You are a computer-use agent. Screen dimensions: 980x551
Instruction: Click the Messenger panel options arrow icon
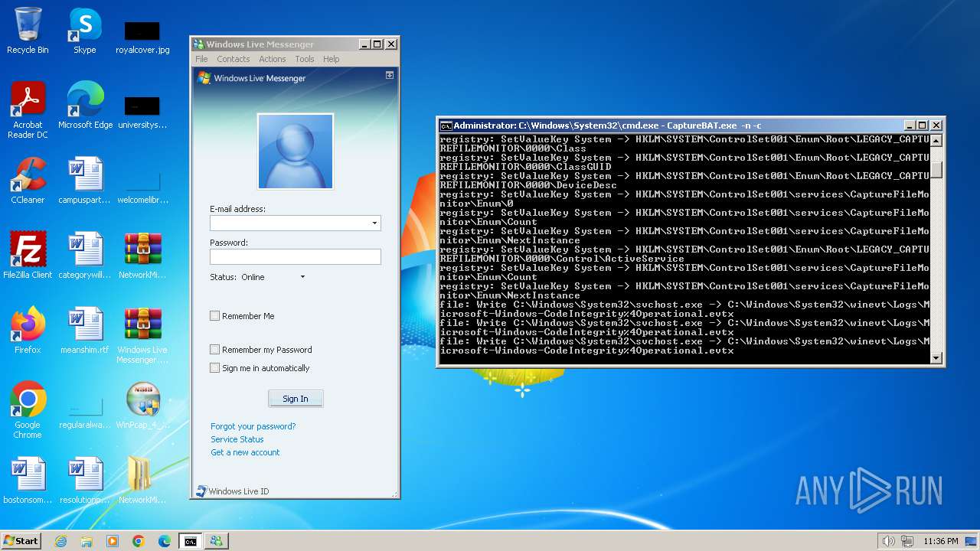click(390, 75)
